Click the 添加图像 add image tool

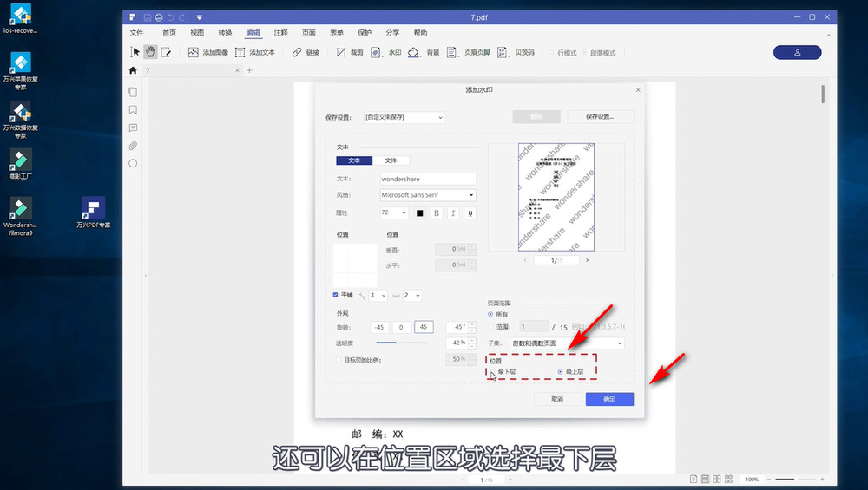[x=208, y=53]
